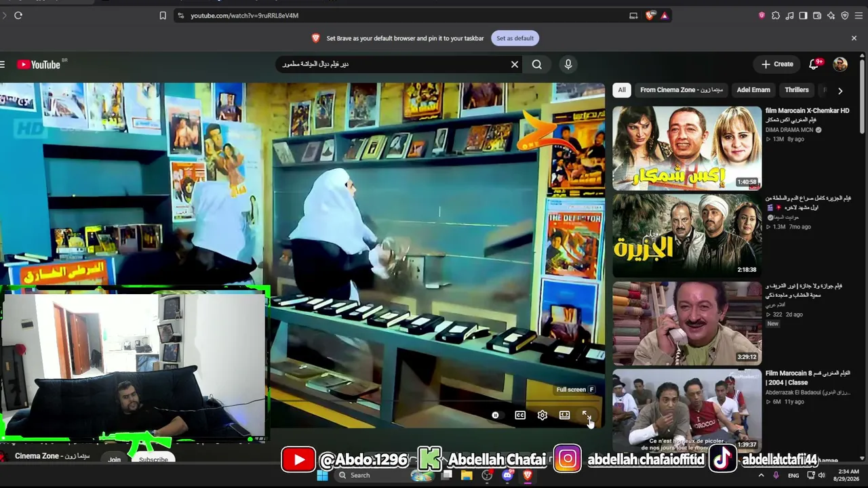The image size is (868, 488).
Task: Open the Brave Rewards triangle icon
Action: pos(665,16)
